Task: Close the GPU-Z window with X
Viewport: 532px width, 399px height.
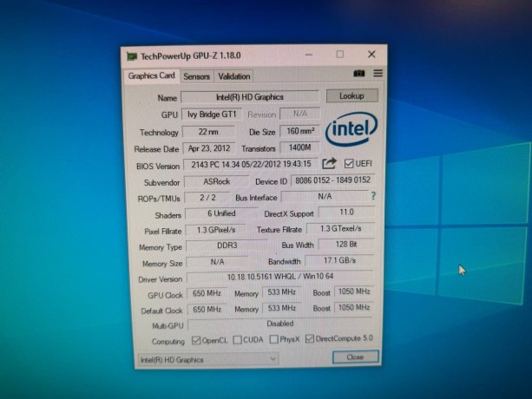Action: tap(371, 55)
